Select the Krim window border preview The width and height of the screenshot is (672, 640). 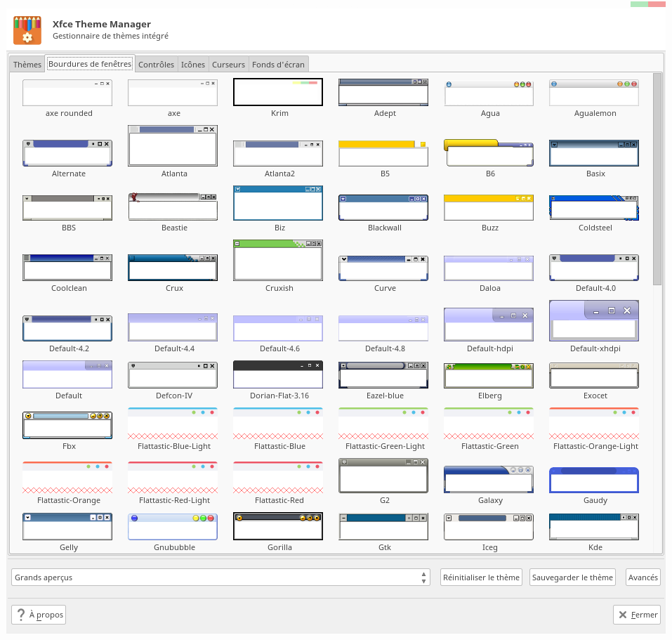[x=277, y=92]
